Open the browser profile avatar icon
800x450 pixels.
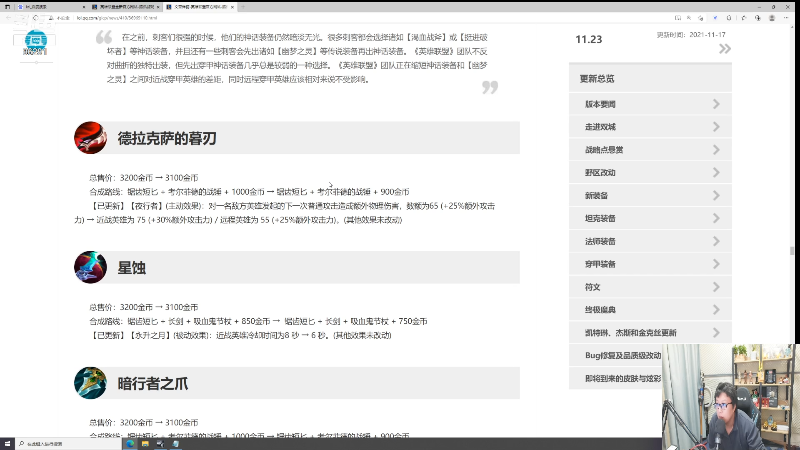(x=772, y=18)
